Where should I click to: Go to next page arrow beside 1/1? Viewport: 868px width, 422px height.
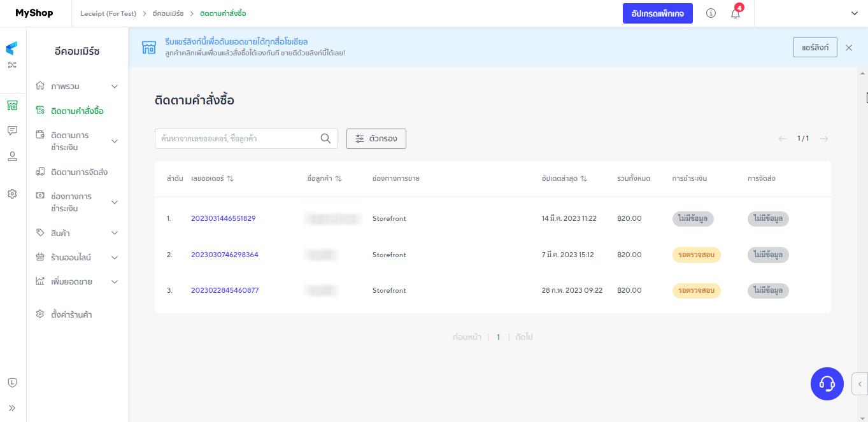click(x=824, y=139)
